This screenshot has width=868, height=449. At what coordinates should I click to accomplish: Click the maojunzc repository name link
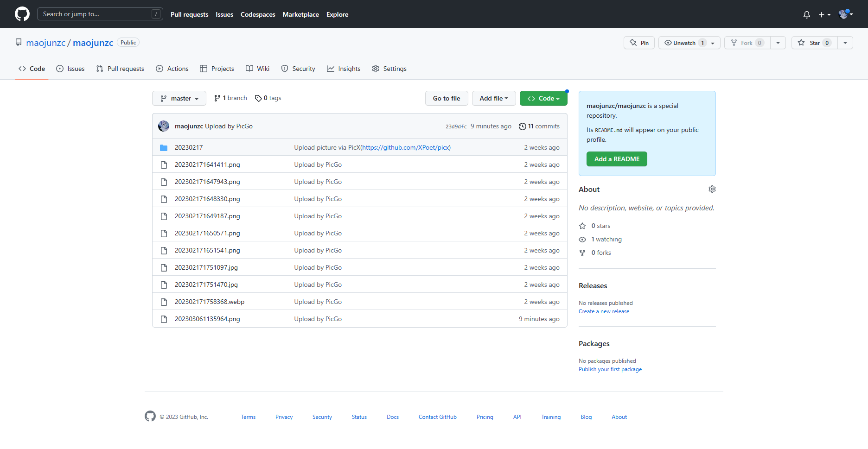pos(93,43)
